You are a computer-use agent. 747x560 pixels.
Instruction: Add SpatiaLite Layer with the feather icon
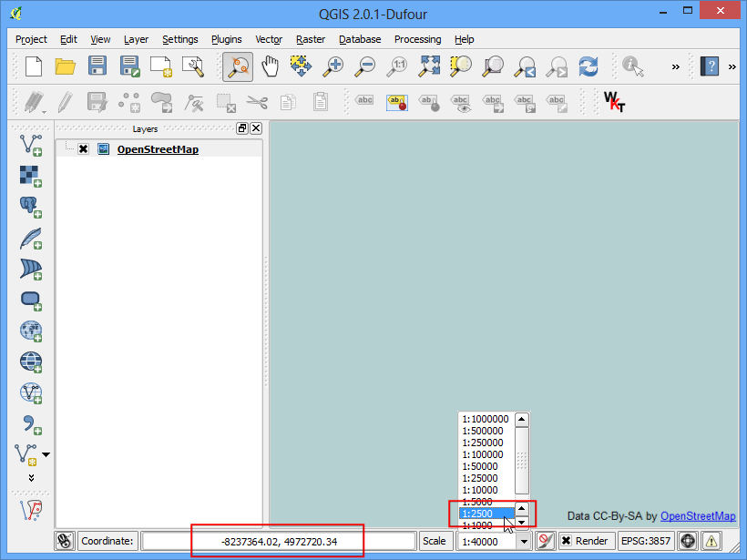[31, 238]
